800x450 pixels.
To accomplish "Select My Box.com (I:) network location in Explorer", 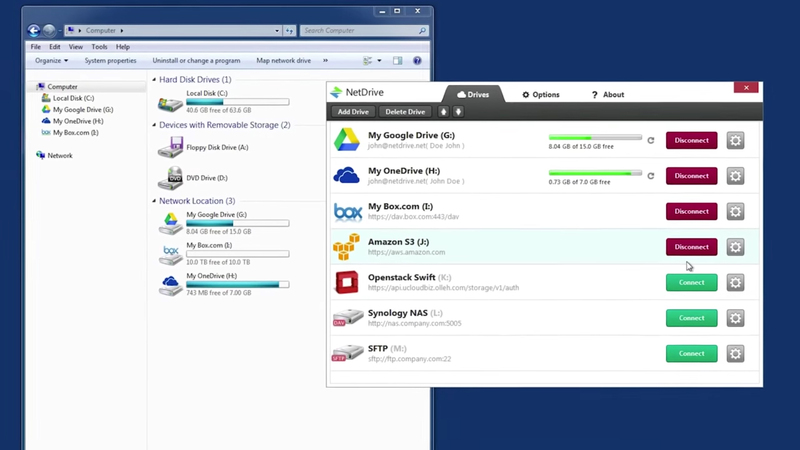I will coord(223,254).
